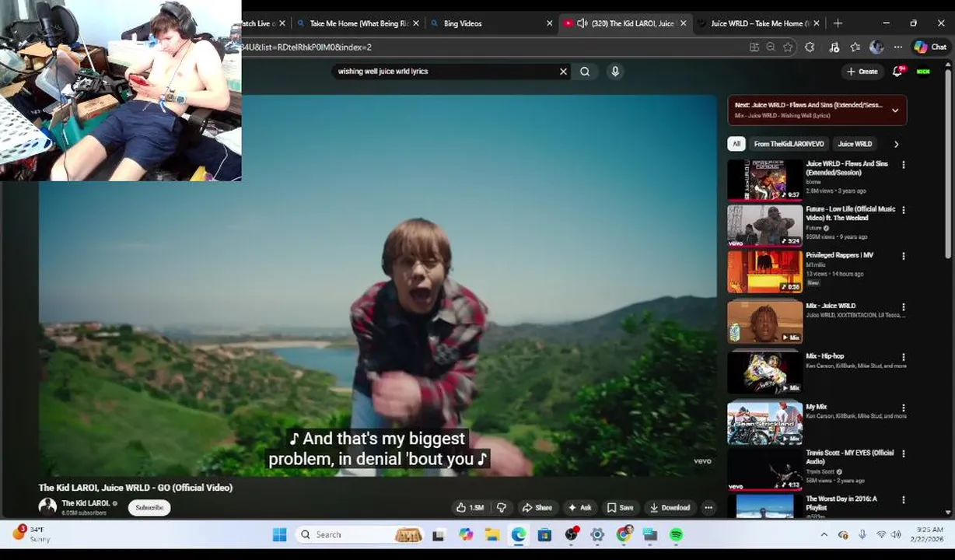Open more actions ellipsis under video

pos(708,508)
